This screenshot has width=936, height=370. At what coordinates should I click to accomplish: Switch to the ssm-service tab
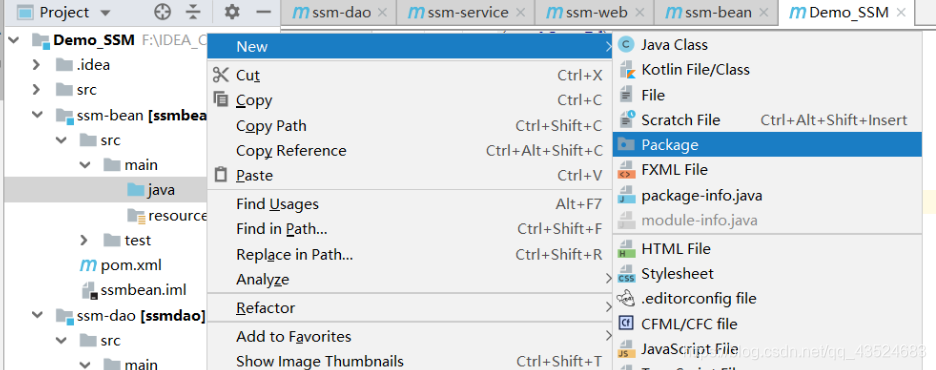click(x=466, y=13)
